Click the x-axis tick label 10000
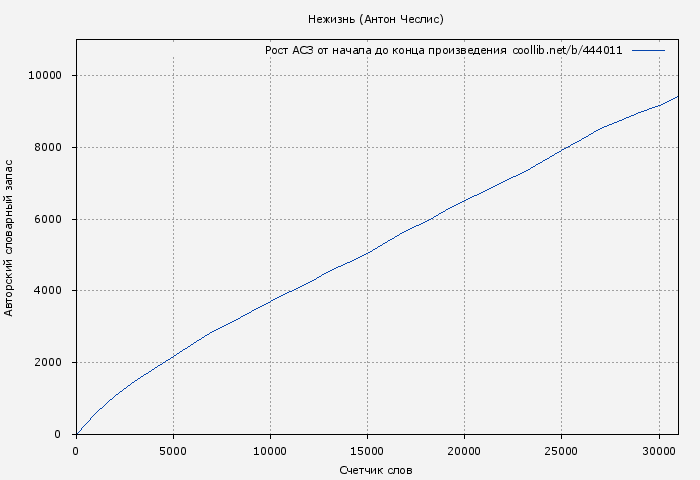The image size is (700, 480). (x=270, y=451)
